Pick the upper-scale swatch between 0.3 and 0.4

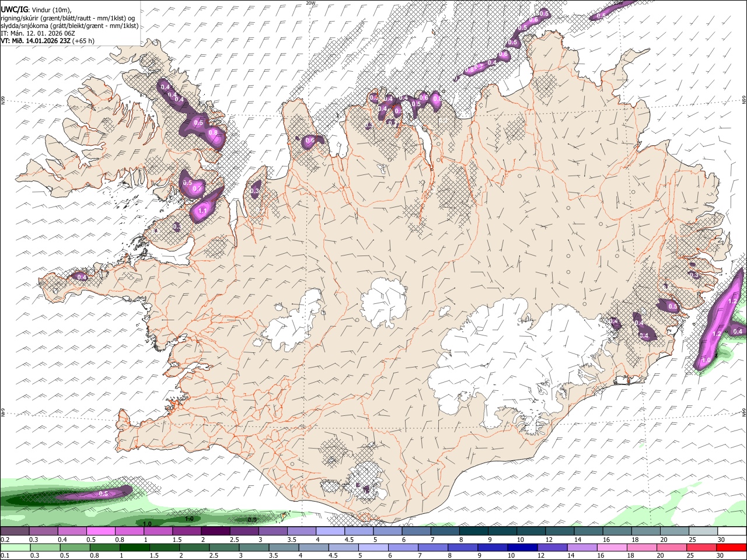coord(44,531)
